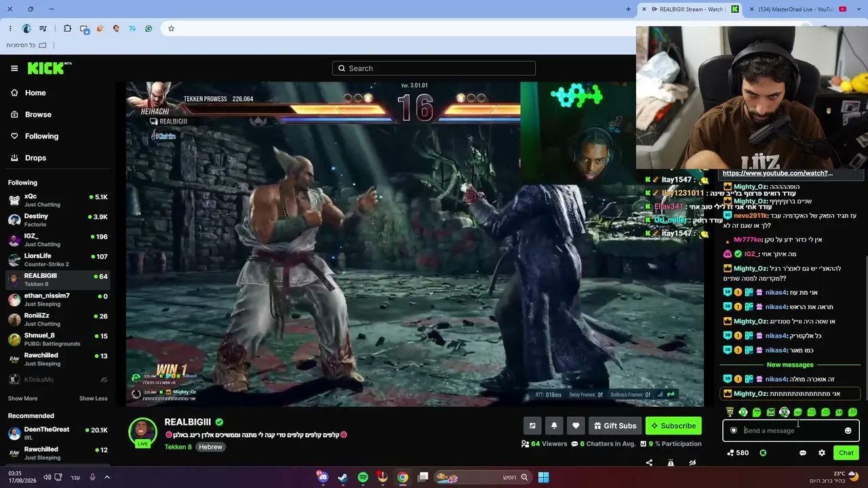Click the green Subscribe button
The height and width of the screenshot is (488, 868).
(673, 426)
